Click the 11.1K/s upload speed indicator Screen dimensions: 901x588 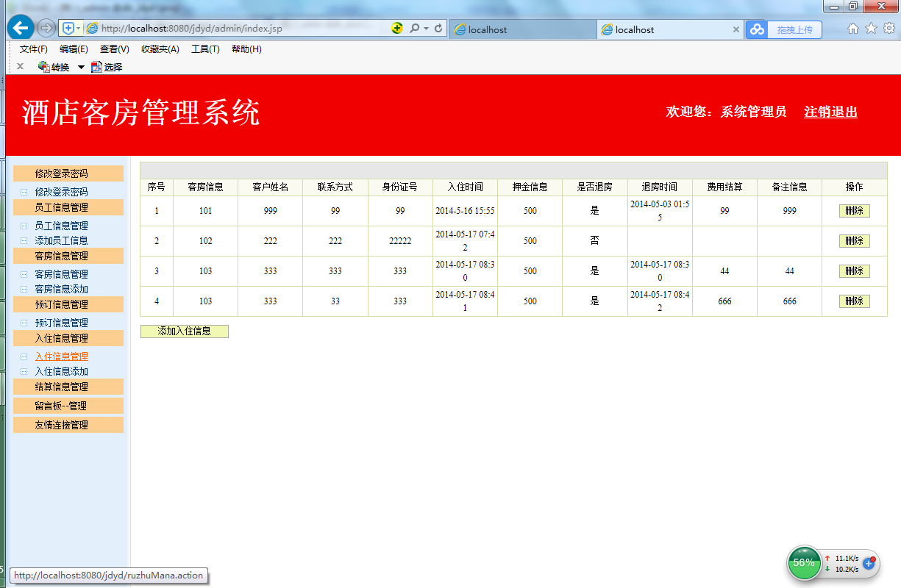(x=842, y=559)
